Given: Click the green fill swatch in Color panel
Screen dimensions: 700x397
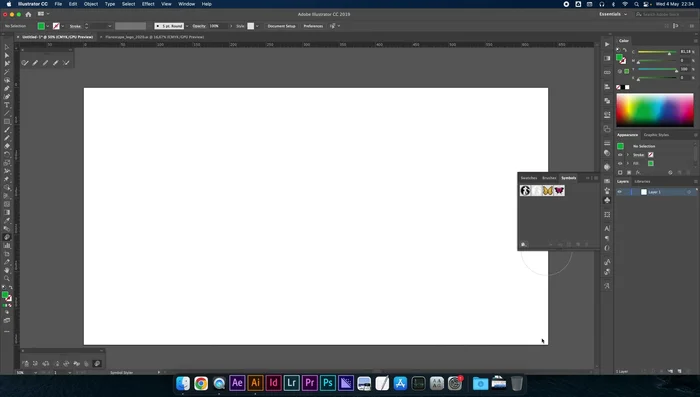Looking at the screenshot, I should [x=619, y=57].
